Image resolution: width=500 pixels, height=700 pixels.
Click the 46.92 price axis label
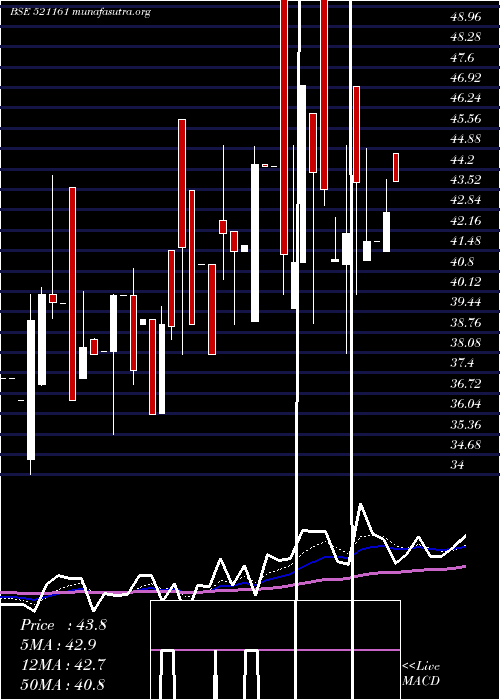click(x=466, y=78)
